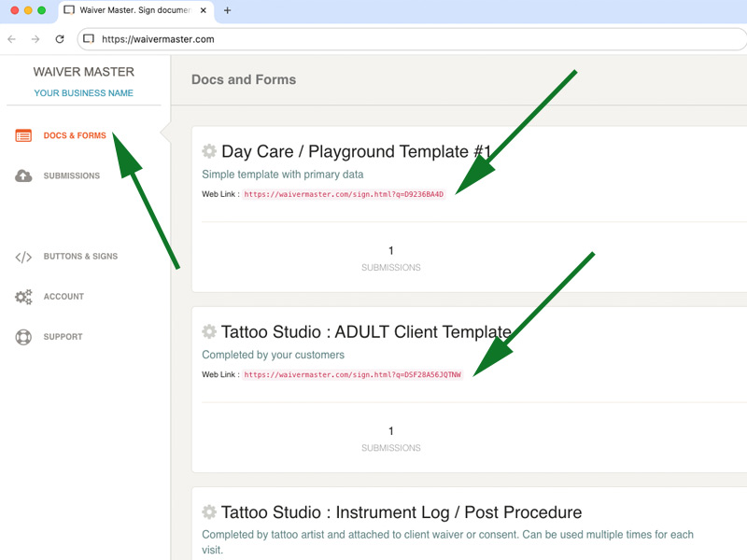The height and width of the screenshot is (560, 747).
Task: Open settings gear for Instrument Log form
Action: 208,511
